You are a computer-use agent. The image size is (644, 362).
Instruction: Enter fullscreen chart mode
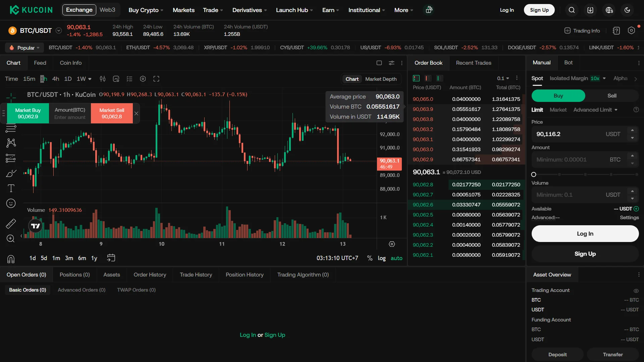click(x=156, y=79)
